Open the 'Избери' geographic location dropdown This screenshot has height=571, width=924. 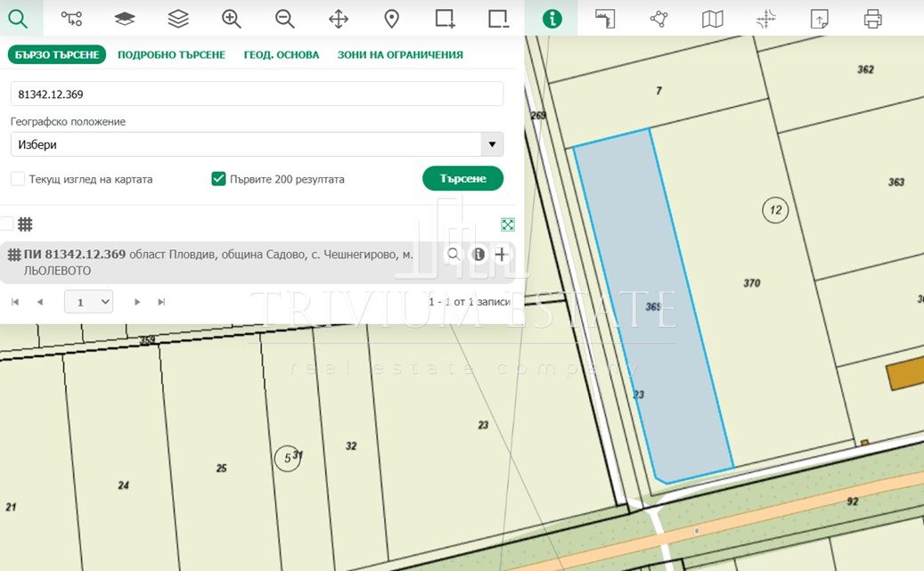click(x=257, y=144)
